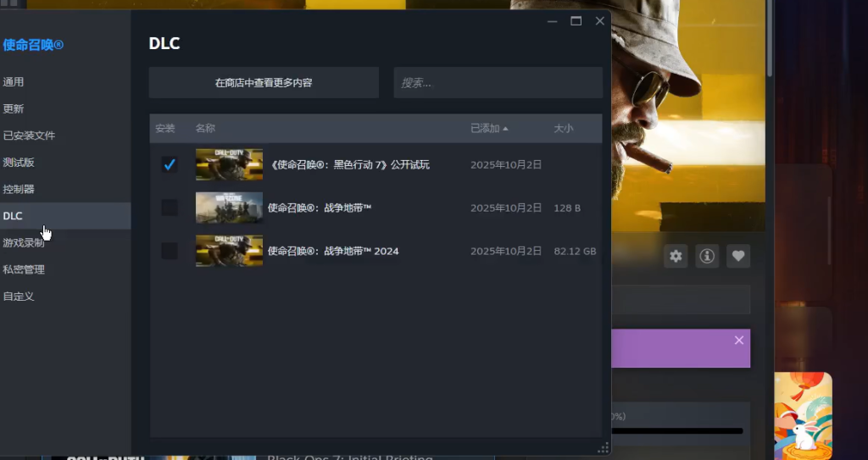Click the 搜索 DLC search field
Viewport: 868px width, 460px height.
point(498,83)
